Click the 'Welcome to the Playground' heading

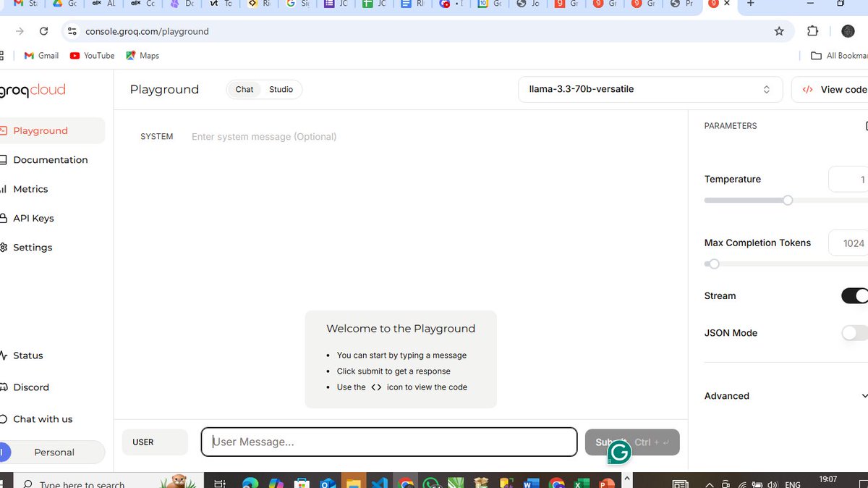401,329
